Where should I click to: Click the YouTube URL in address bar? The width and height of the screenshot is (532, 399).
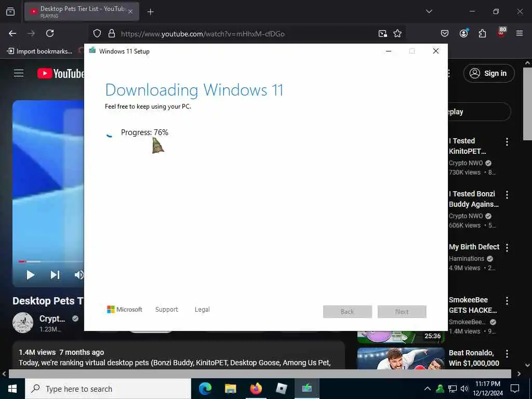[203, 34]
